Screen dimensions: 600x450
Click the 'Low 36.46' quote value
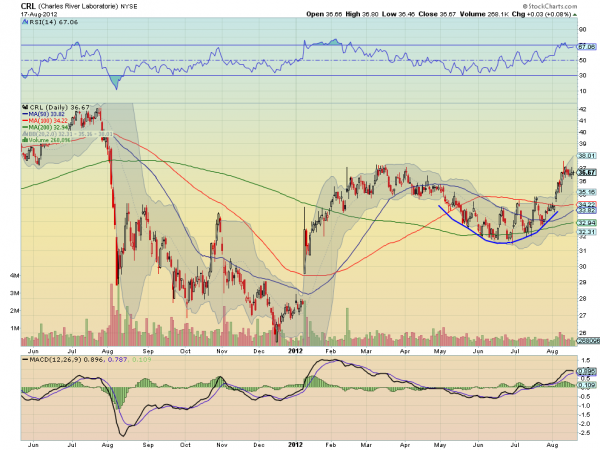398,14
